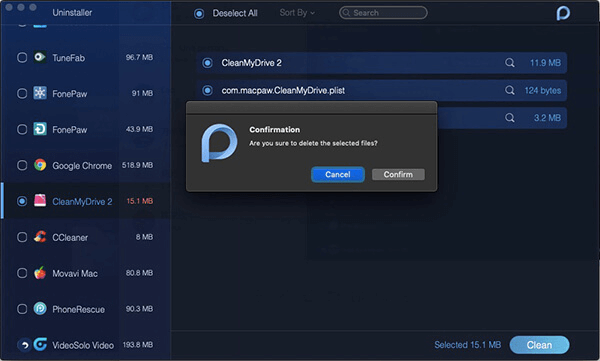Viewport: 600px width, 361px height.
Task: Click the com.macpaw.CleanMyDrive.plist filename
Action: [x=283, y=90]
